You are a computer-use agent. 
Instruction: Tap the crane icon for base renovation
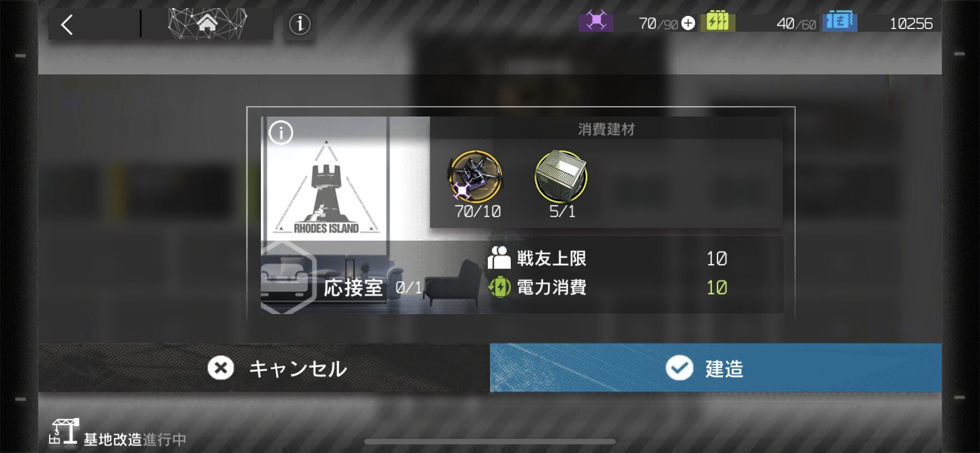click(x=63, y=432)
